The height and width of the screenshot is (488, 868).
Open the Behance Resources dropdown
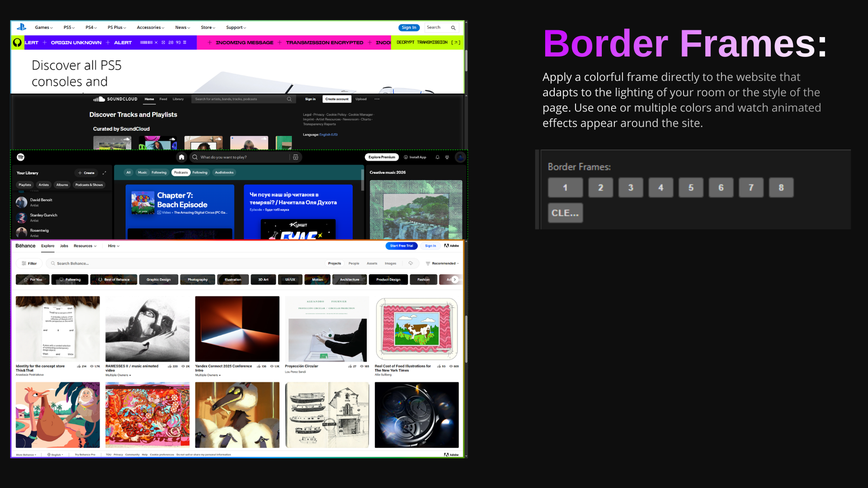85,246
